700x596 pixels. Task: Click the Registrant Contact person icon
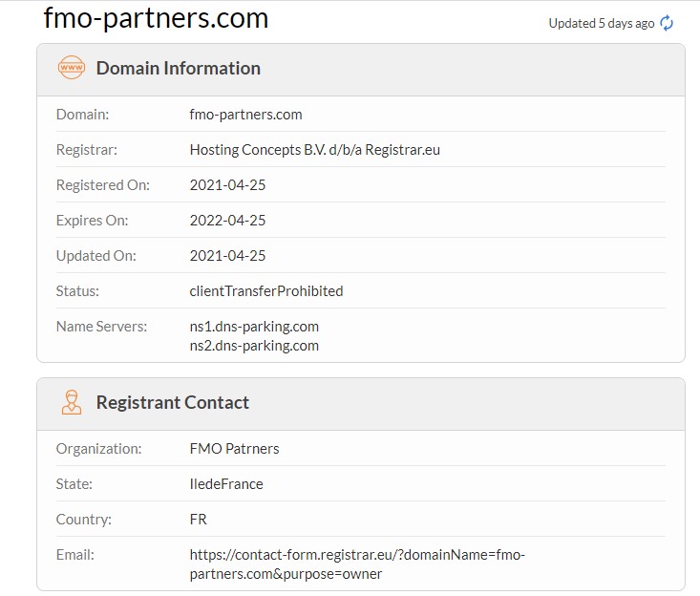click(71, 402)
